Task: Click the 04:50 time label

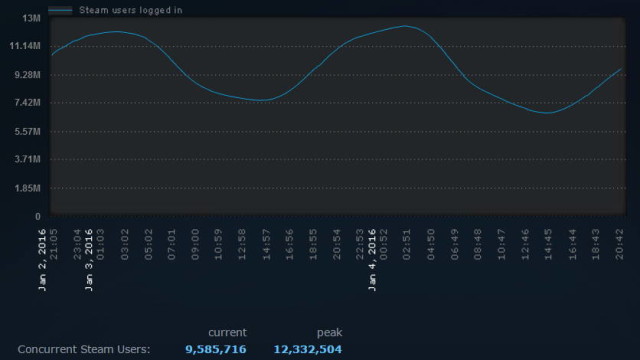Action: click(x=431, y=244)
